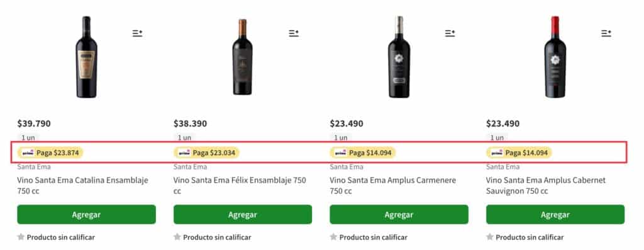Click the prime badge Paga $23.874

point(50,153)
